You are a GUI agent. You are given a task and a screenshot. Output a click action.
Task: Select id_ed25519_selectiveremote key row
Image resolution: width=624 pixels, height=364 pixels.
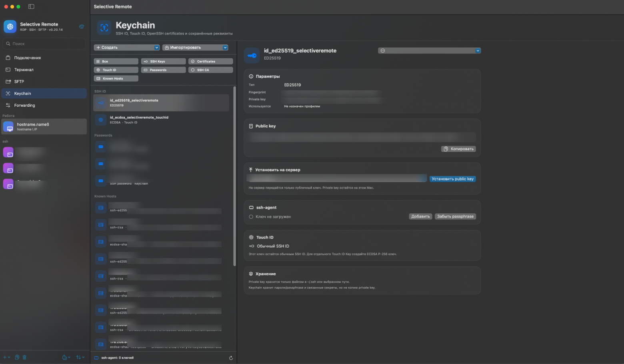click(x=161, y=103)
